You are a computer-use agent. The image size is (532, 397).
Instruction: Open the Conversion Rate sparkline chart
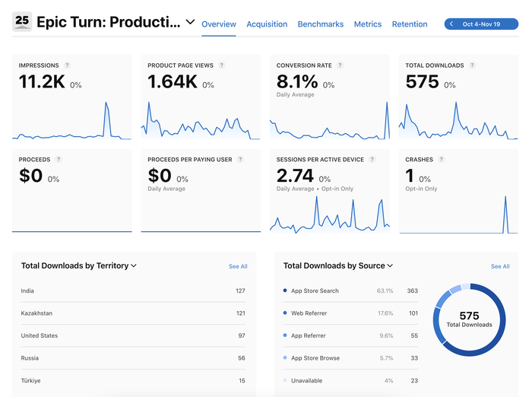[329, 121]
